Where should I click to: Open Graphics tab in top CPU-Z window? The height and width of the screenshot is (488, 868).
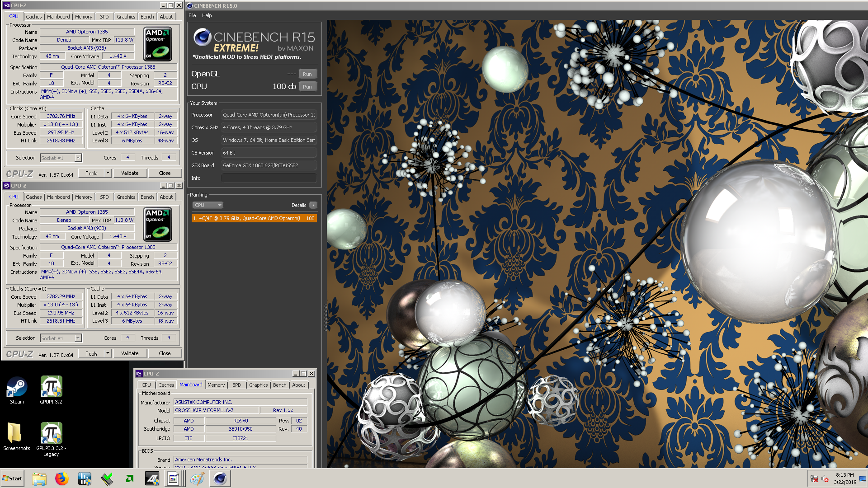(x=126, y=17)
